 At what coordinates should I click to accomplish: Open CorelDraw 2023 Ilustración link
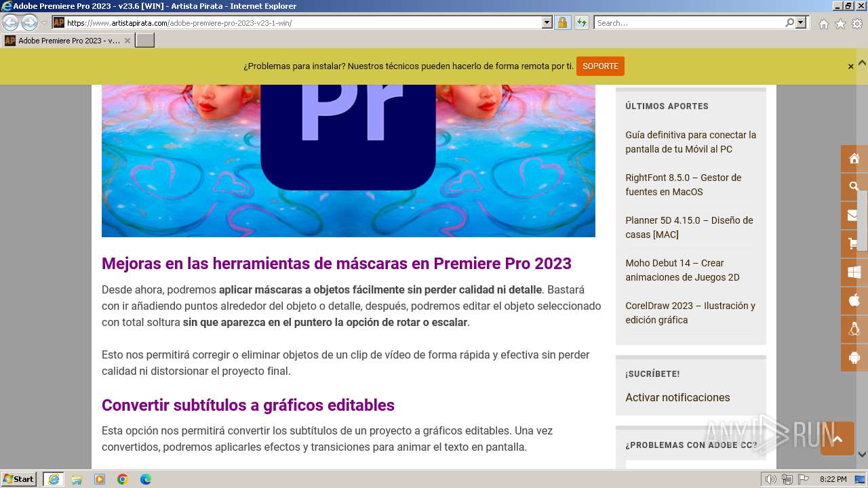(690, 312)
